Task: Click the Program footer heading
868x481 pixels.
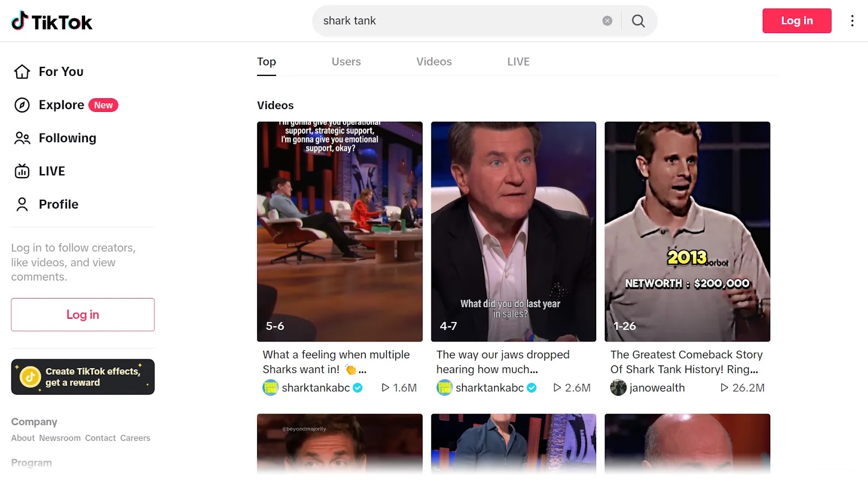Action: coord(31,463)
